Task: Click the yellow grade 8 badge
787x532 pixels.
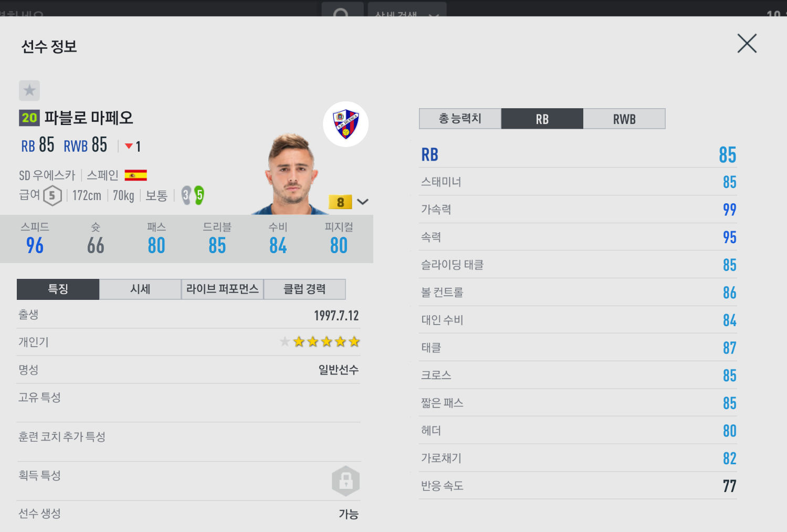Action: (x=340, y=202)
